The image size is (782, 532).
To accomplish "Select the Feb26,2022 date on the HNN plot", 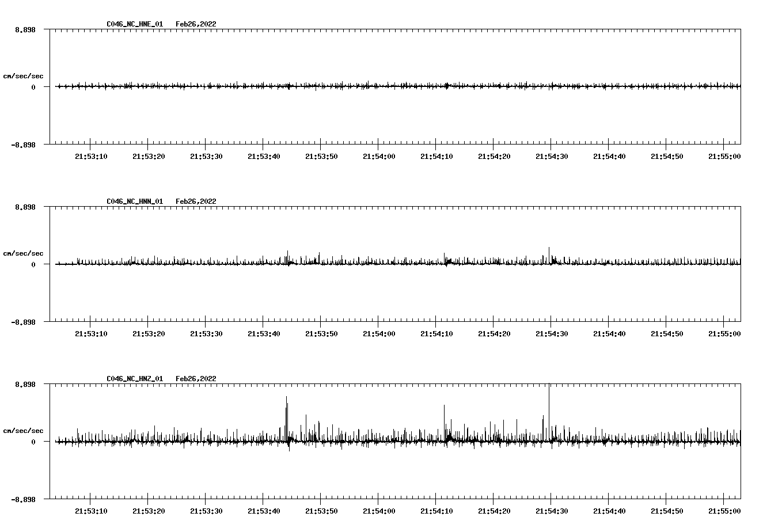I will pos(196,202).
